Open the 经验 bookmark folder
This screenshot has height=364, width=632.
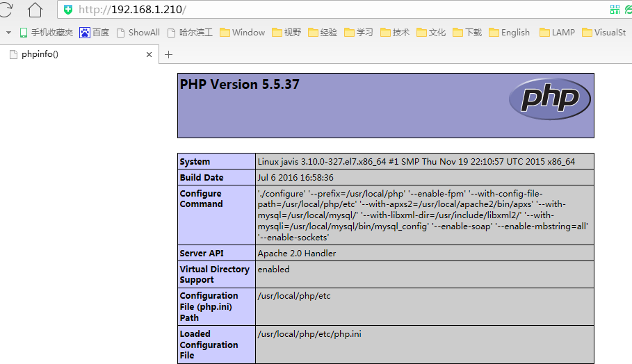pos(323,33)
